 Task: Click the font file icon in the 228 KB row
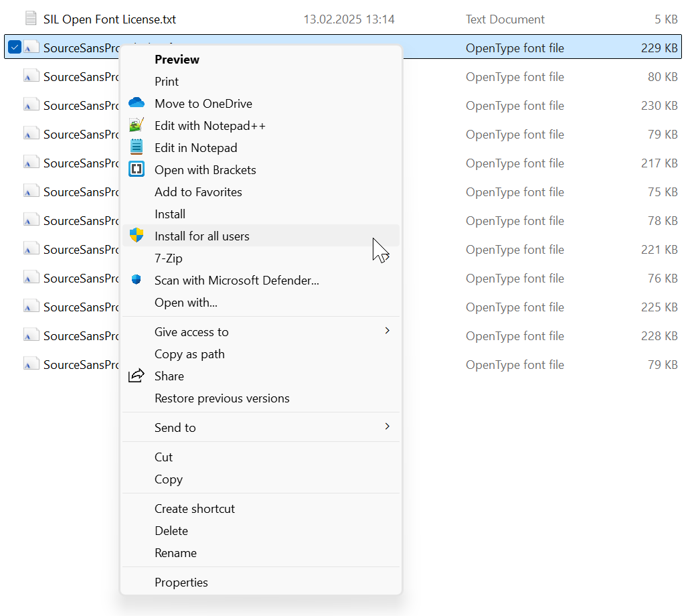pos(31,335)
